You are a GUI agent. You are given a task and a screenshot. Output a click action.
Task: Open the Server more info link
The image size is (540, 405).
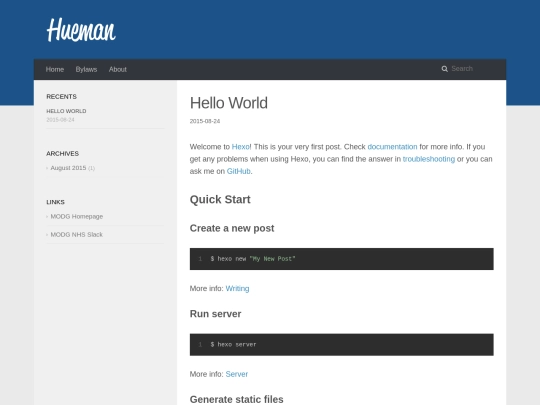(x=237, y=374)
